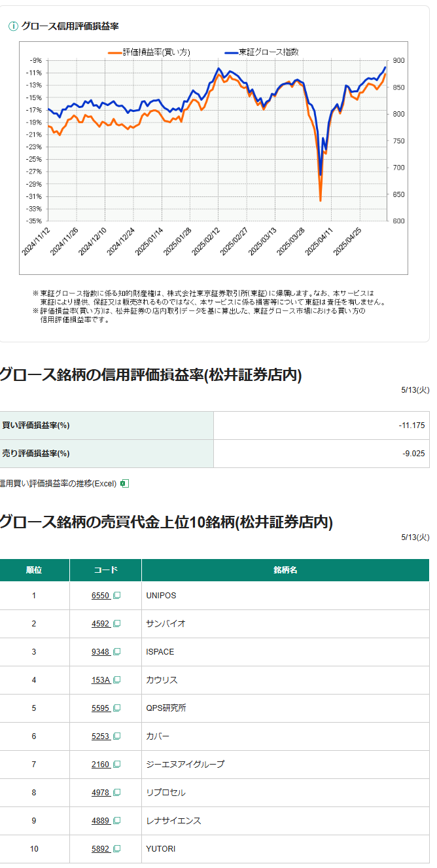Click the value -9.025
Viewport: 437px width, 868px height.
click(x=414, y=454)
